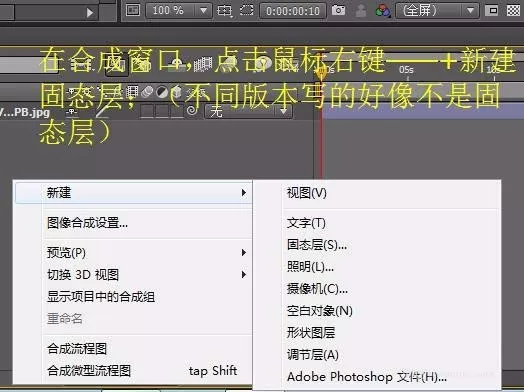The width and height of the screenshot is (524, 392).
Task: Open the grid and guide options icon
Action: [x=224, y=11]
